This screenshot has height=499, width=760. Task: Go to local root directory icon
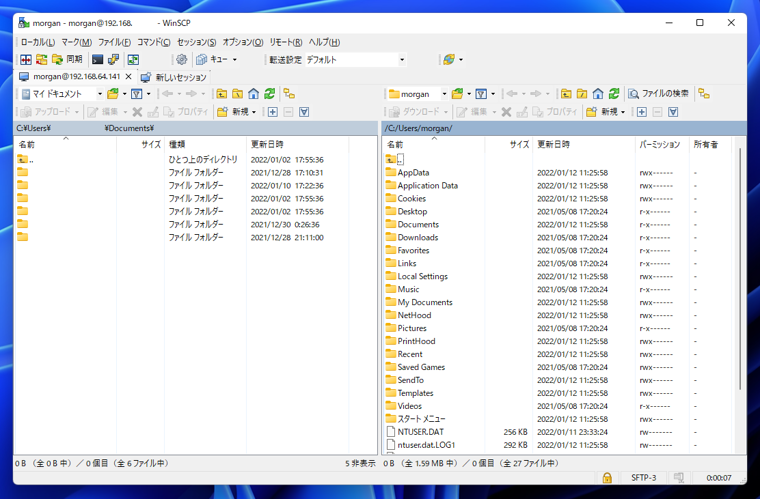(x=238, y=94)
